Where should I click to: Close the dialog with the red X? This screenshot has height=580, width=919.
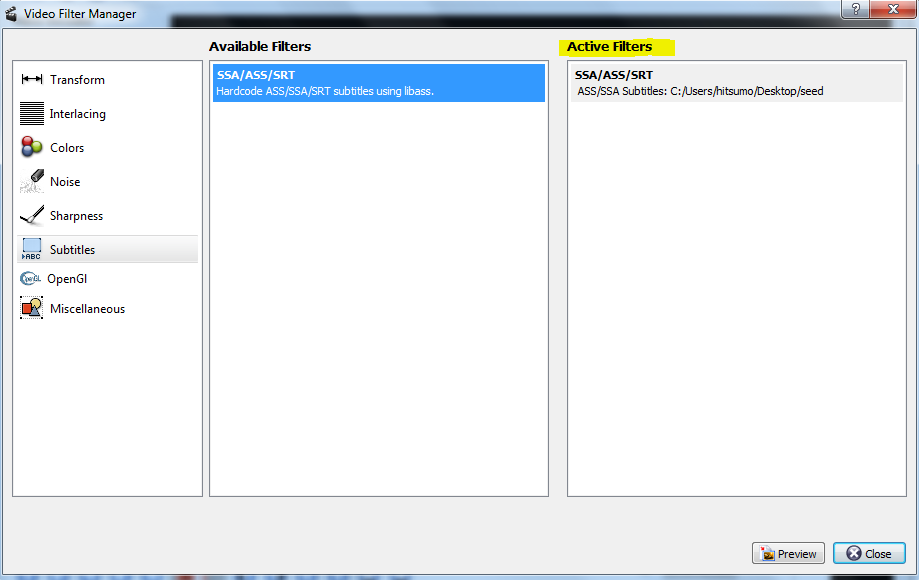888,9
